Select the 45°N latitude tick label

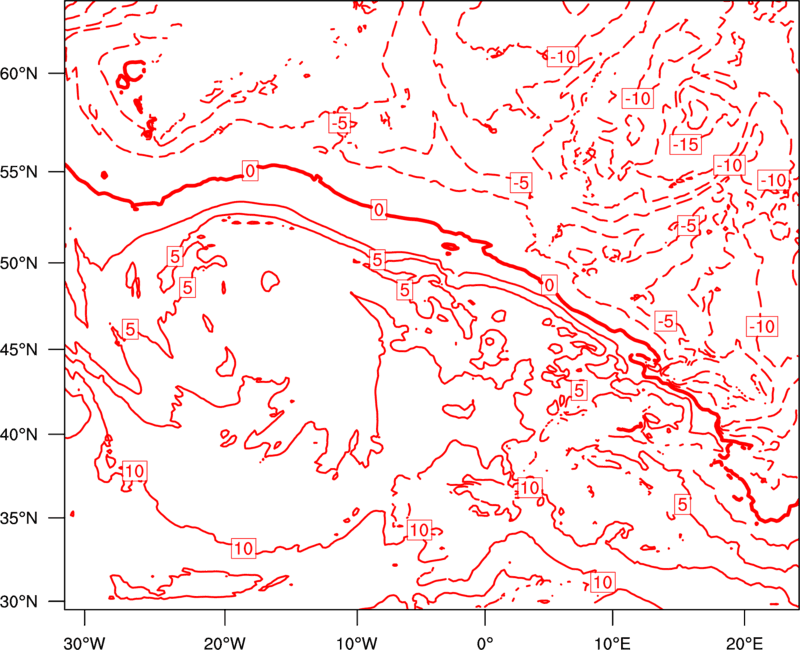click(x=19, y=350)
